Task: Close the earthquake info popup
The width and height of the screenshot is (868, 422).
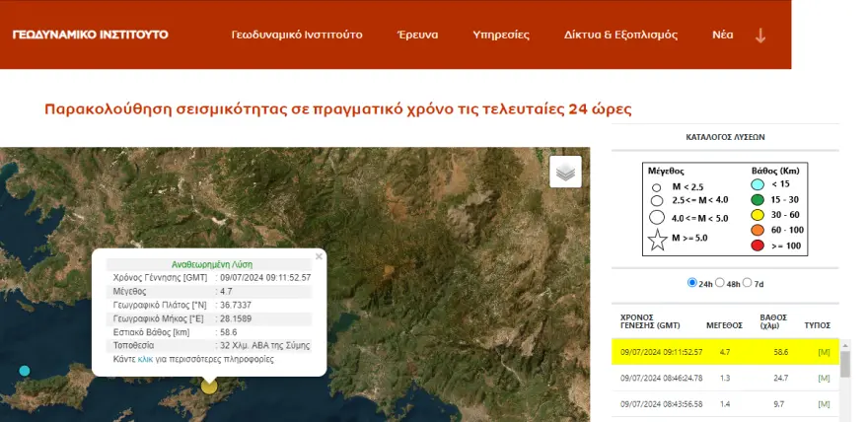Action: pos(319,256)
